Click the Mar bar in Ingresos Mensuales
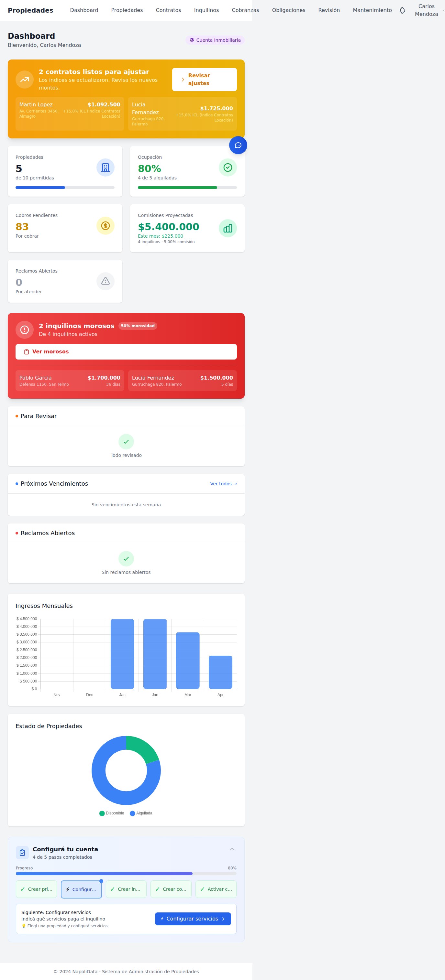 pyautogui.click(x=188, y=661)
